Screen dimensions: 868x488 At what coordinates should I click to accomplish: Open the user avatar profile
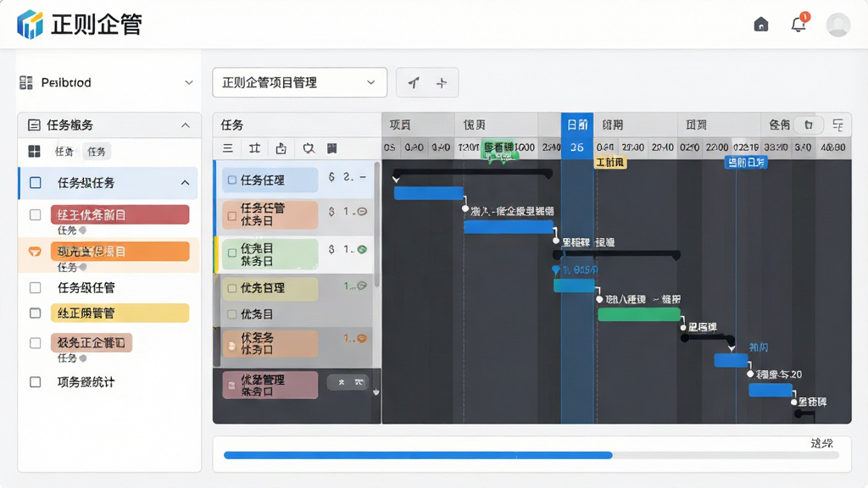point(838,25)
